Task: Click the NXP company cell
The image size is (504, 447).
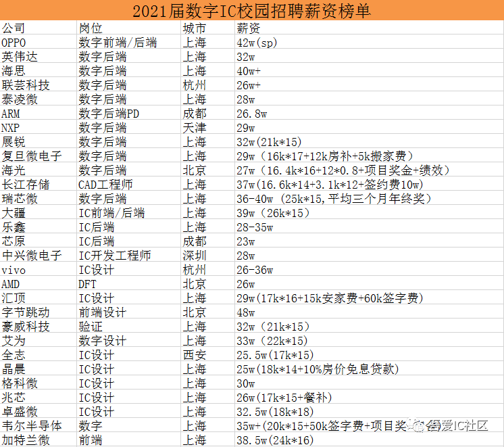Action: pyautogui.click(x=39, y=127)
